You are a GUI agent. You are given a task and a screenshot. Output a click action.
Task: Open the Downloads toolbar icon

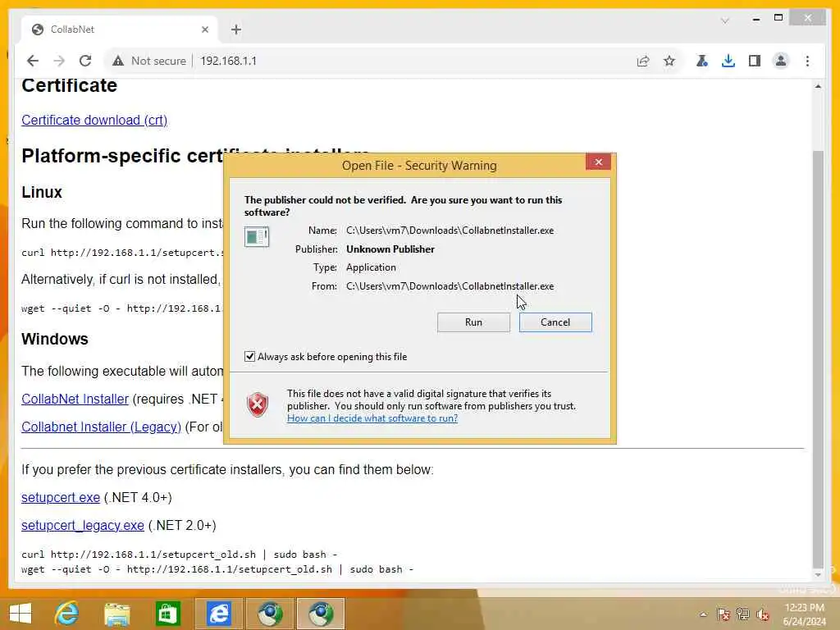[x=728, y=61]
